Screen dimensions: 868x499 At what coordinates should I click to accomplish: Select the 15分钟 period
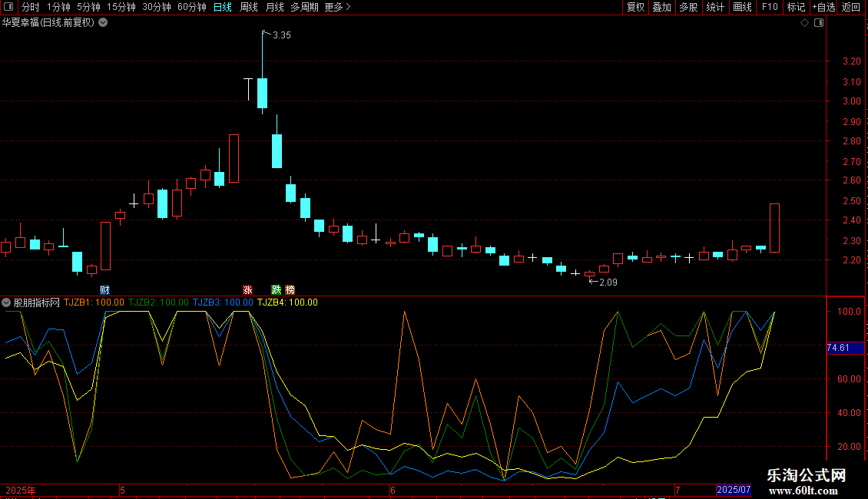click(121, 7)
